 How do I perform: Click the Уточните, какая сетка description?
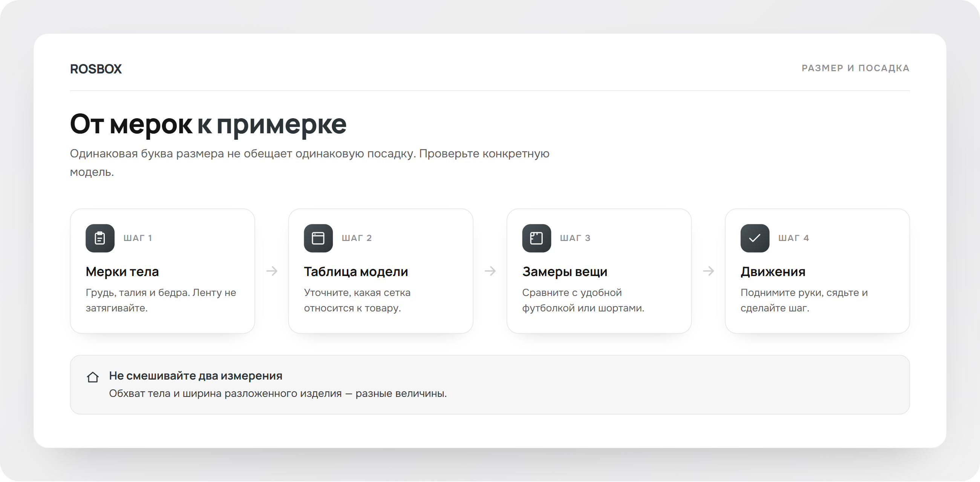(x=357, y=300)
